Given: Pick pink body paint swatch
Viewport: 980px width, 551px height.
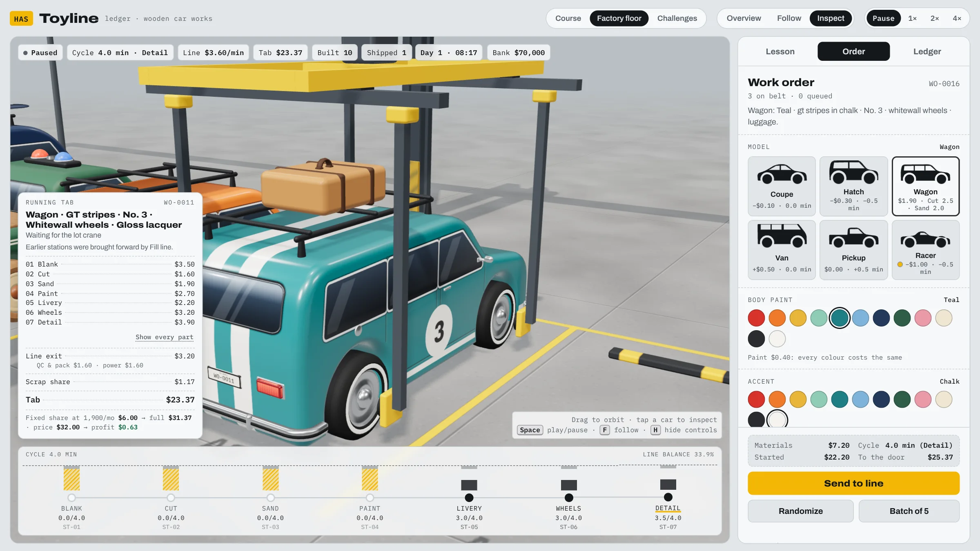Looking at the screenshot, I should [x=923, y=318].
